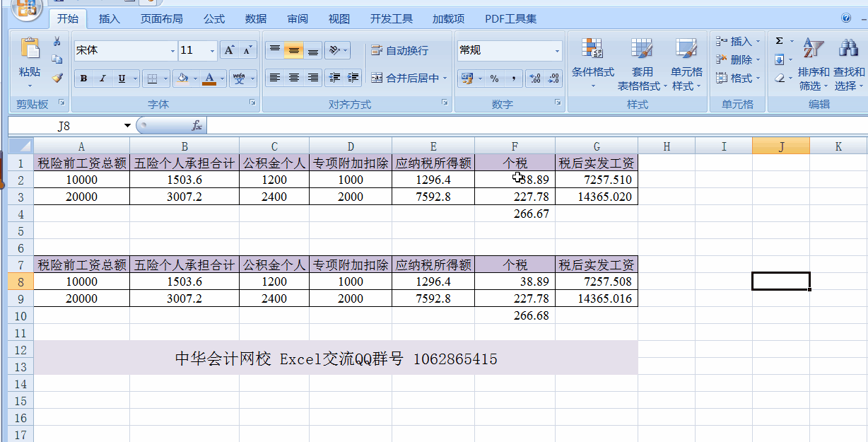Screen dimensions: 868x442
Task: Toggle top vertical alignment
Action: coord(275,50)
